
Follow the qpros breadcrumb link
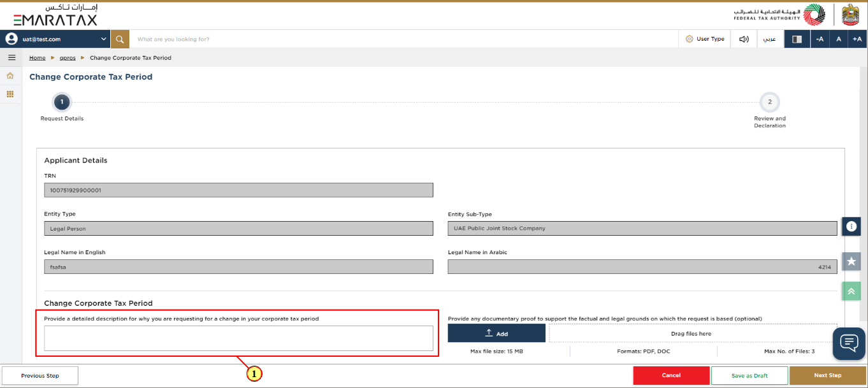(68, 58)
